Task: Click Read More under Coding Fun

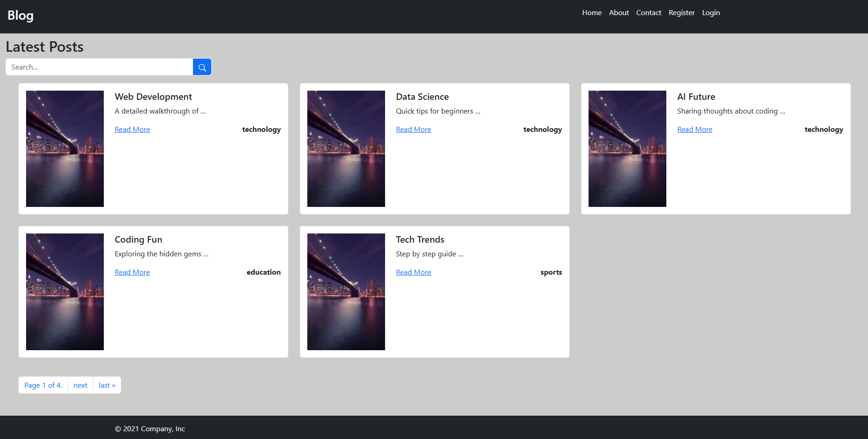Action: pos(132,272)
